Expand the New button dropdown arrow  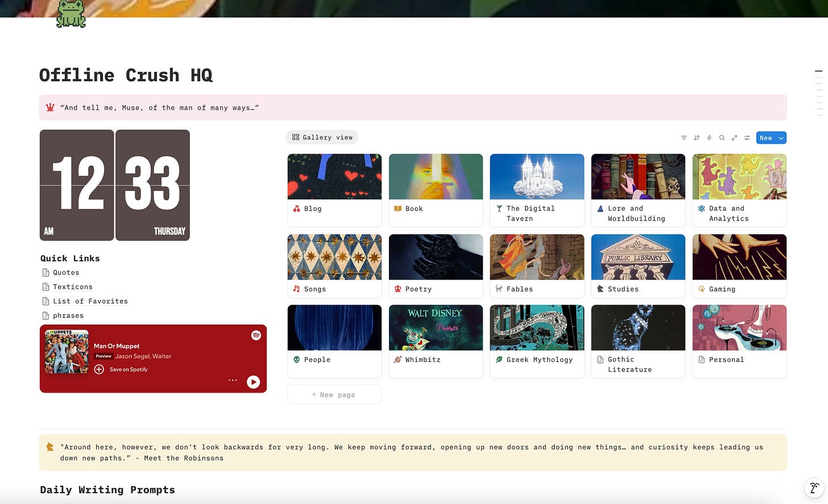pyautogui.click(x=781, y=138)
